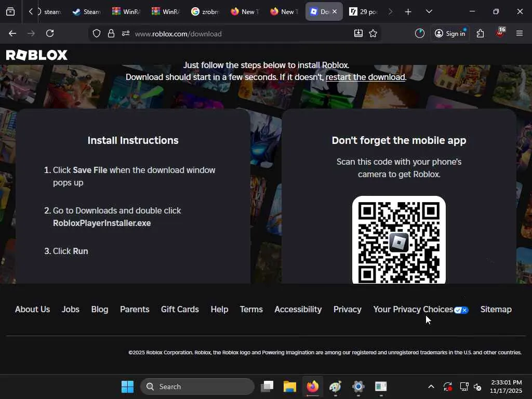Image resolution: width=532 pixels, height=399 pixels.
Task: Open the Accessibility footer link
Action: click(x=298, y=310)
